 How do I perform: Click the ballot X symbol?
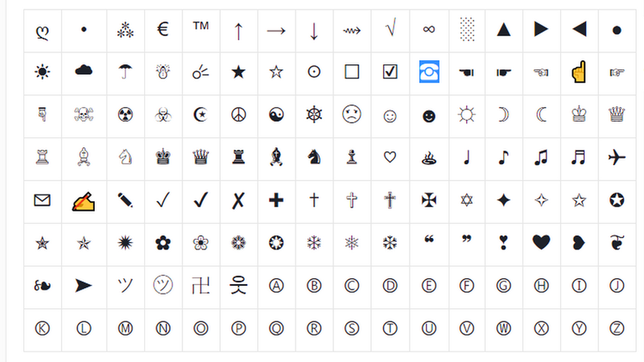click(238, 200)
